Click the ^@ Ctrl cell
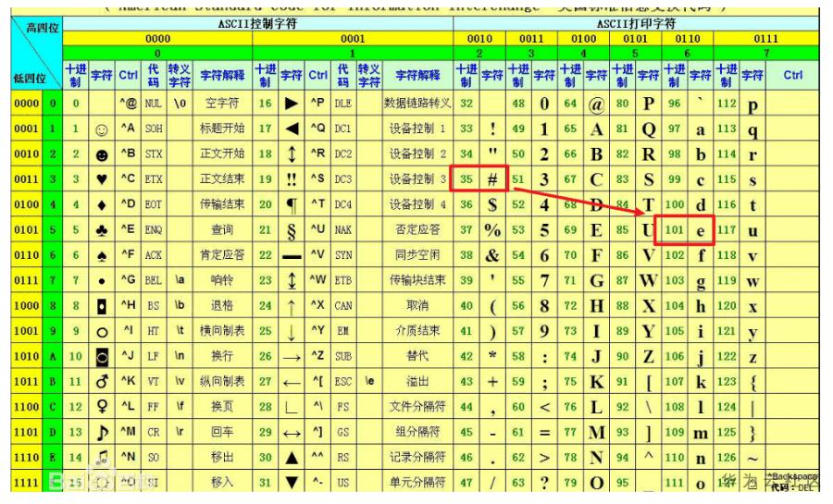The height and width of the screenshot is (504, 833). click(128, 103)
